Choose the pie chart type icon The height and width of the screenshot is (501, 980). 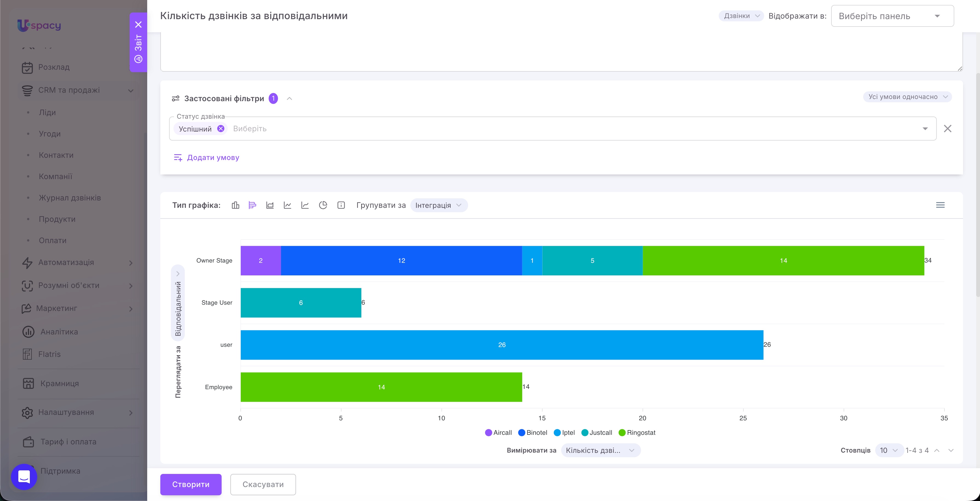pyautogui.click(x=323, y=205)
